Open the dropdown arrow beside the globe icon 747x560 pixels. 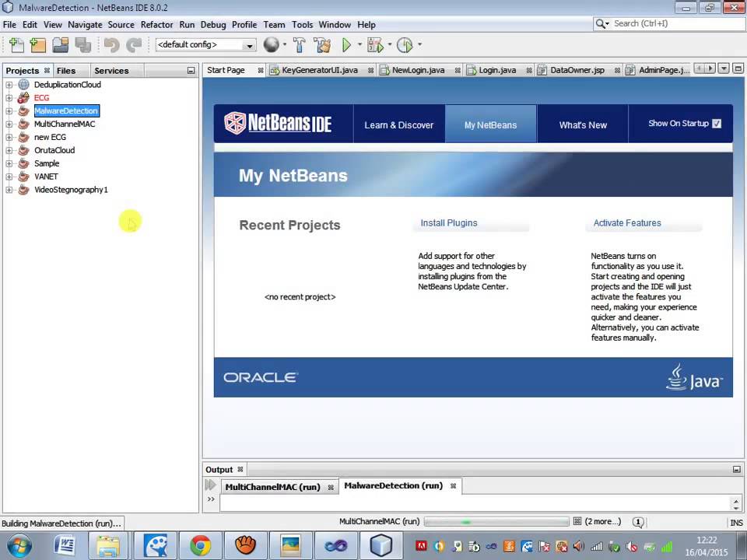(x=285, y=45)
